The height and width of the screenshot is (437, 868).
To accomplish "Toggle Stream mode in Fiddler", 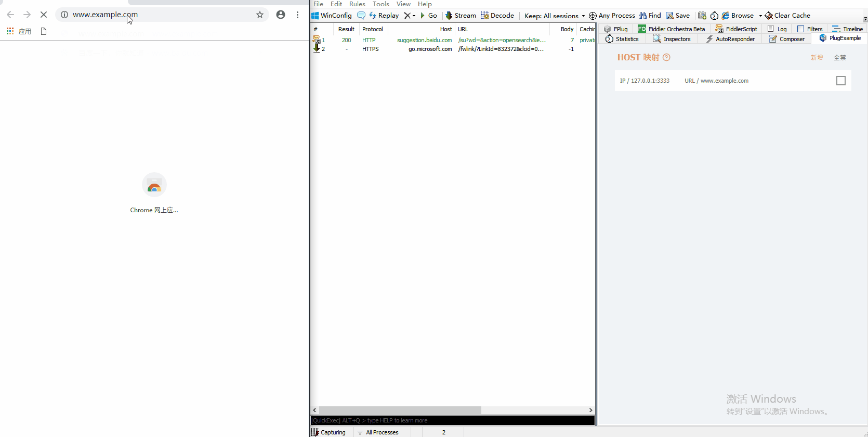I will 461,16.
